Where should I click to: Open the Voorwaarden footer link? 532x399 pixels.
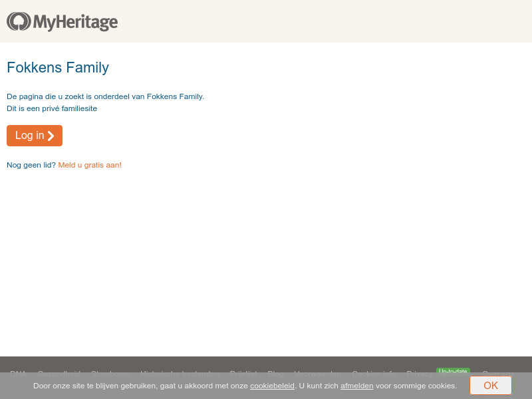pyautogui.click(x=317, y=374)
